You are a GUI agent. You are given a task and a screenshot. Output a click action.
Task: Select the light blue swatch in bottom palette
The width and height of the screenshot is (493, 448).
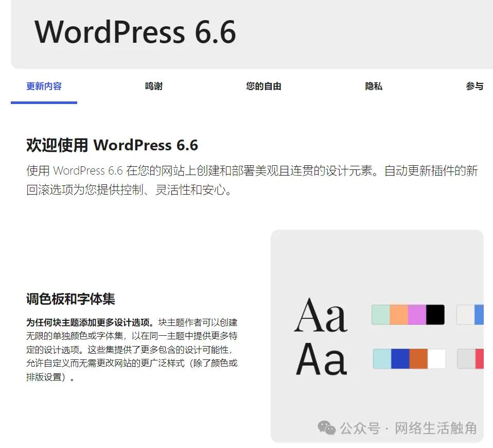click(x=381, y=359)
